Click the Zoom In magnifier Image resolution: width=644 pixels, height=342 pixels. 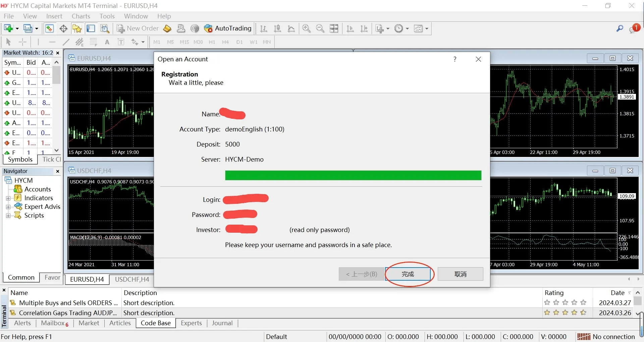[306, 28]
